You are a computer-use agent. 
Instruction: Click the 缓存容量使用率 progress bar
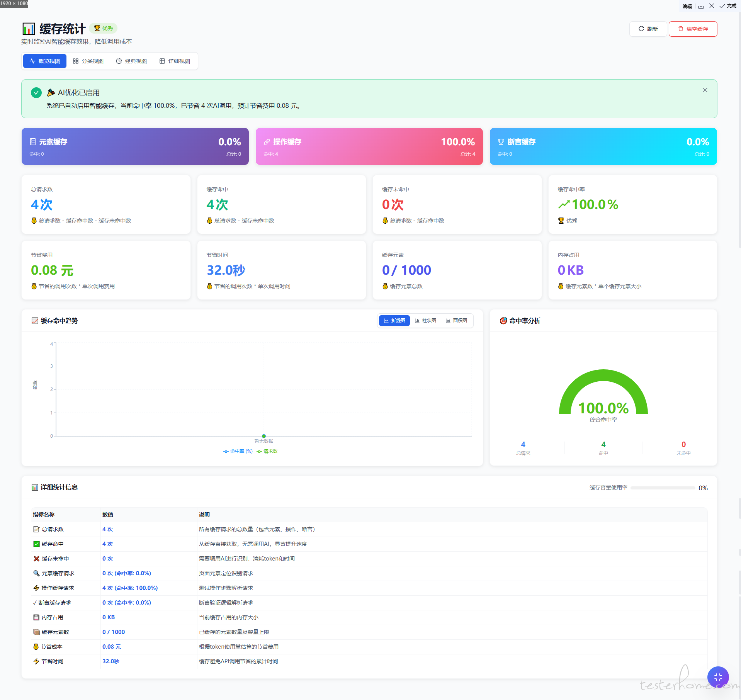(663, 488)
